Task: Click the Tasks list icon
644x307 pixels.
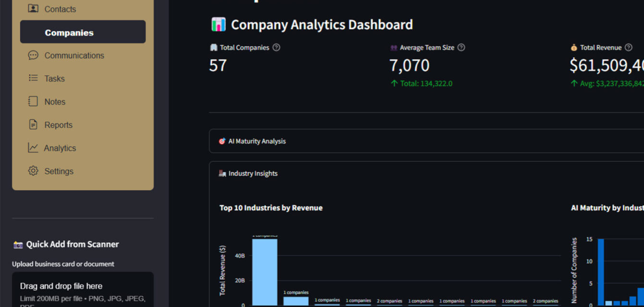Action: pyautogui.click(x=33, y=78)
